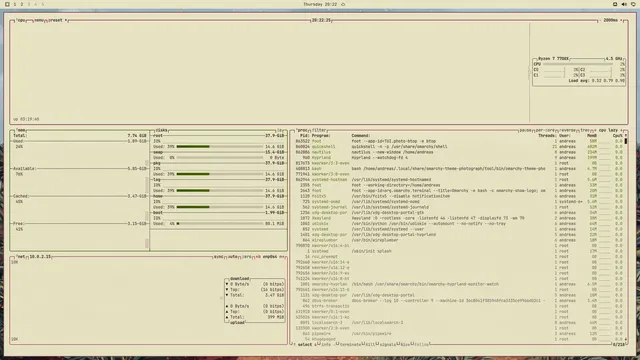
Task: Toggle the io mode in disks panel
Action: point(280,130)
